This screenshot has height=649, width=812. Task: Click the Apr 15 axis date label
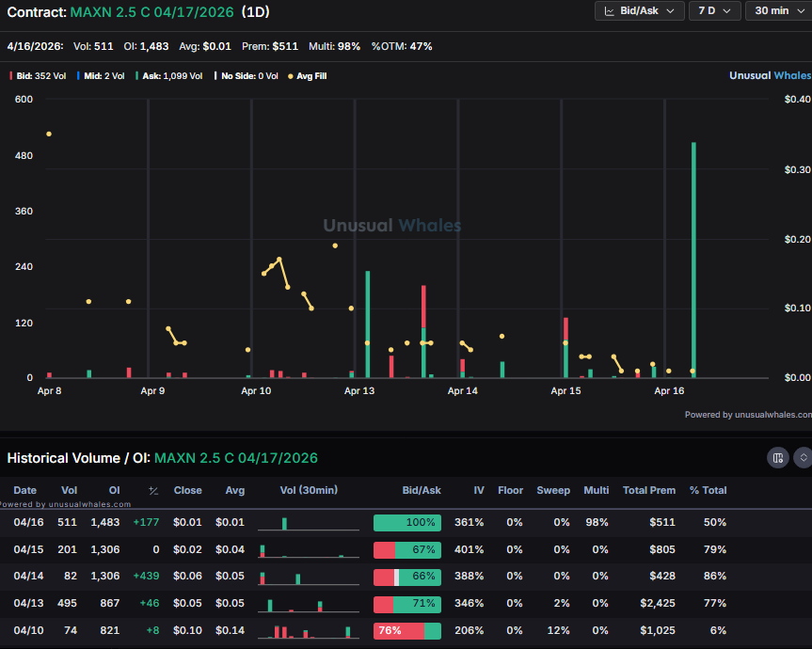[565, 390]
